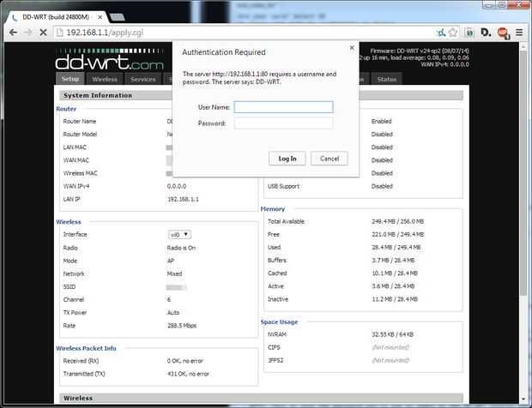This screenshot has width=532, height=408.
Task: Open the translate icon in the address bar
Action: pyautogui.click(x=441, y=33)
